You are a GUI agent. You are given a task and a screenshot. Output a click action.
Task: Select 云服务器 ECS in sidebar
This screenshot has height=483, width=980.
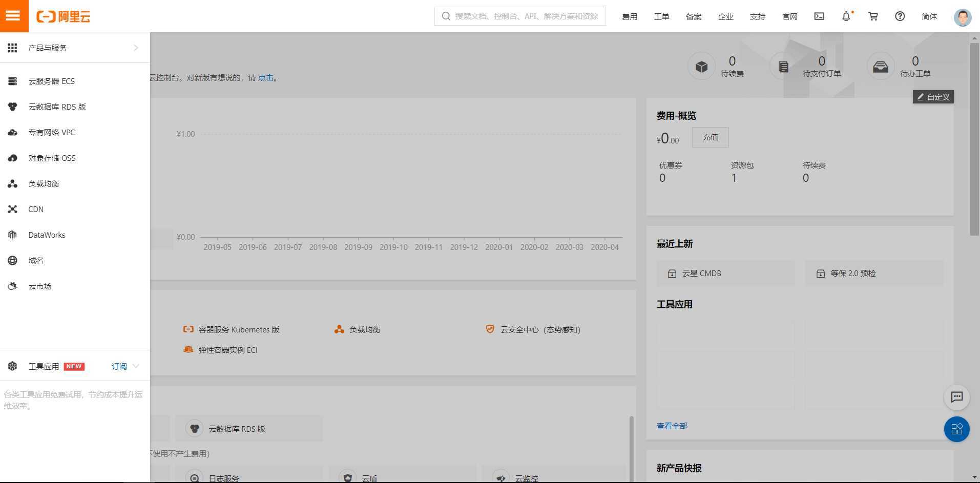(x=75, y=81)
